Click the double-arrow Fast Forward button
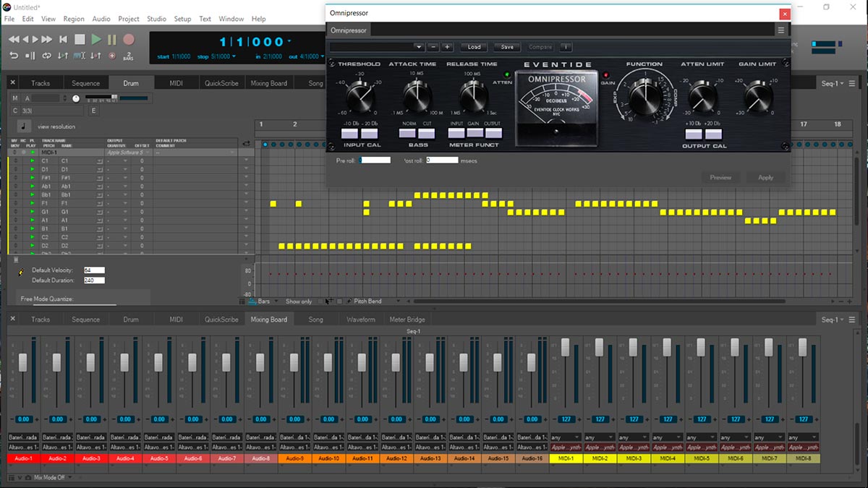Image resolution: width=868 pixels, height=488 pixels. 46,39
